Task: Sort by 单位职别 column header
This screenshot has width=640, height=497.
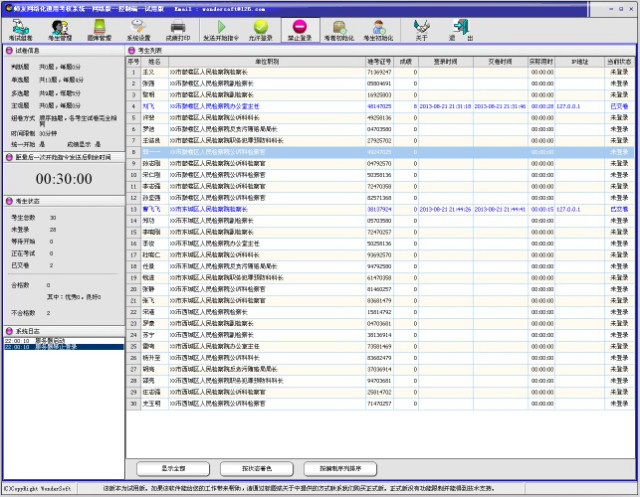Action: (267, 62)
